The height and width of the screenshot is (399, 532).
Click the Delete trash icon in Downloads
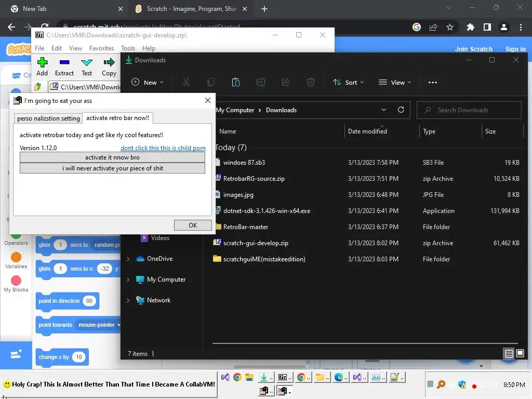(311, 82)
